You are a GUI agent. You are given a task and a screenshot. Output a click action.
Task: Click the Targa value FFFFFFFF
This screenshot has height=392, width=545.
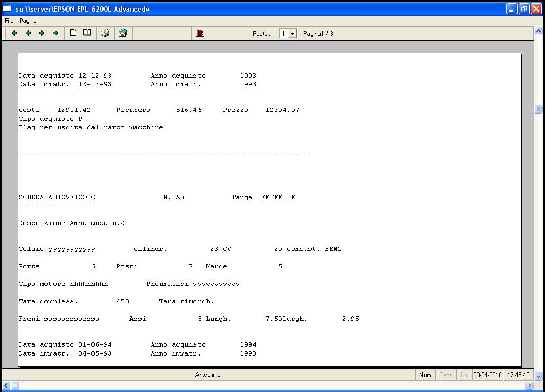coord(278,197)
